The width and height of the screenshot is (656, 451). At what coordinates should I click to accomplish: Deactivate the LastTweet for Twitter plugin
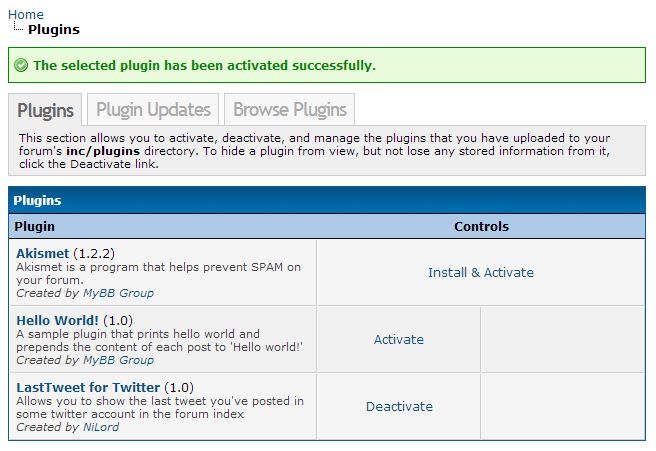tap(398, 406)
